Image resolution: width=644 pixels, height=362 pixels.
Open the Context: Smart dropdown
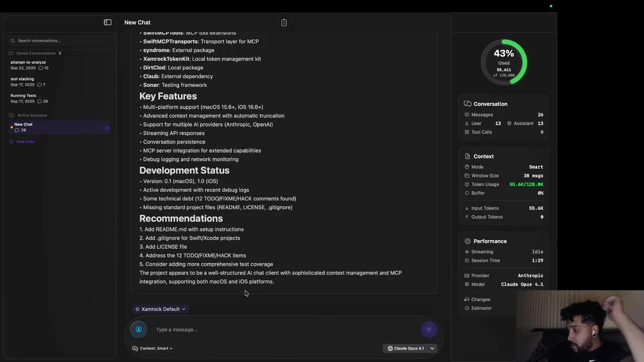[152, 348]
